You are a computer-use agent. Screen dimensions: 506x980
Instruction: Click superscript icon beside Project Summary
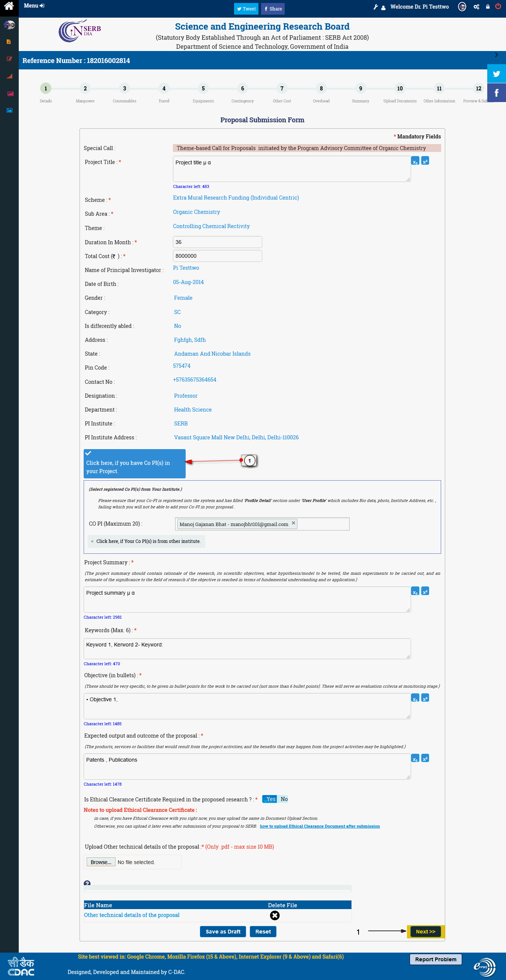coord(425,592)
